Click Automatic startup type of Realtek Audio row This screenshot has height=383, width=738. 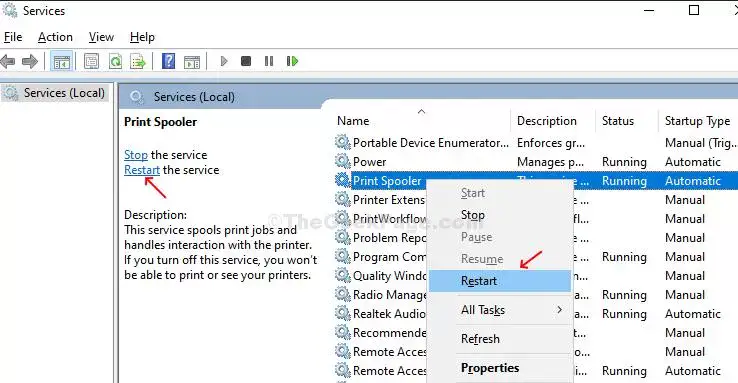692,314
